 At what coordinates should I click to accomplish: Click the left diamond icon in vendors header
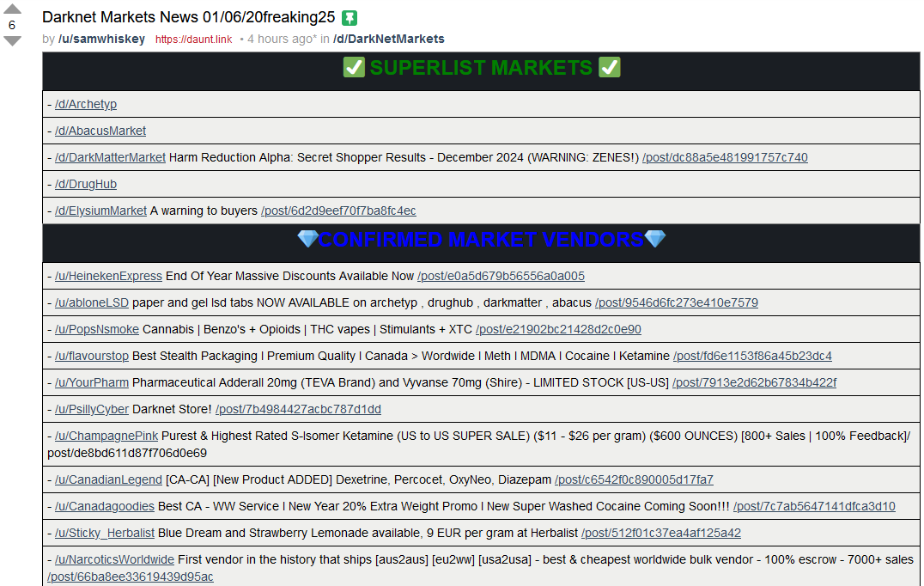click(307, 239)
